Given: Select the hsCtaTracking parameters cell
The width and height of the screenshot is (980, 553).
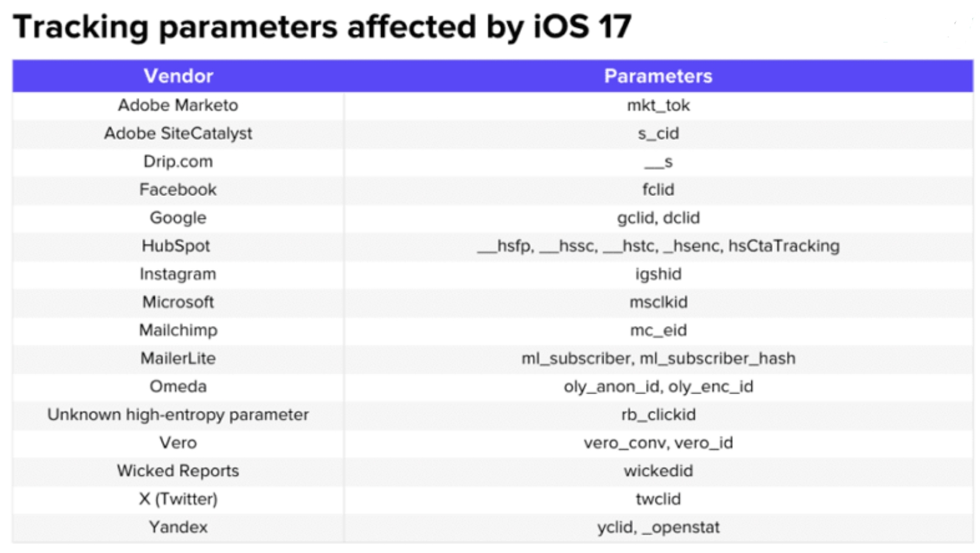Looking at the screenshot, I should coord(658,246).
